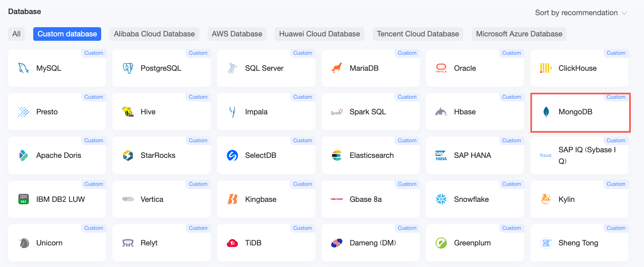Viewport: 644px width, 267px height.
Task: Click the Apache Doris logo icon
Action: [24, 155]
